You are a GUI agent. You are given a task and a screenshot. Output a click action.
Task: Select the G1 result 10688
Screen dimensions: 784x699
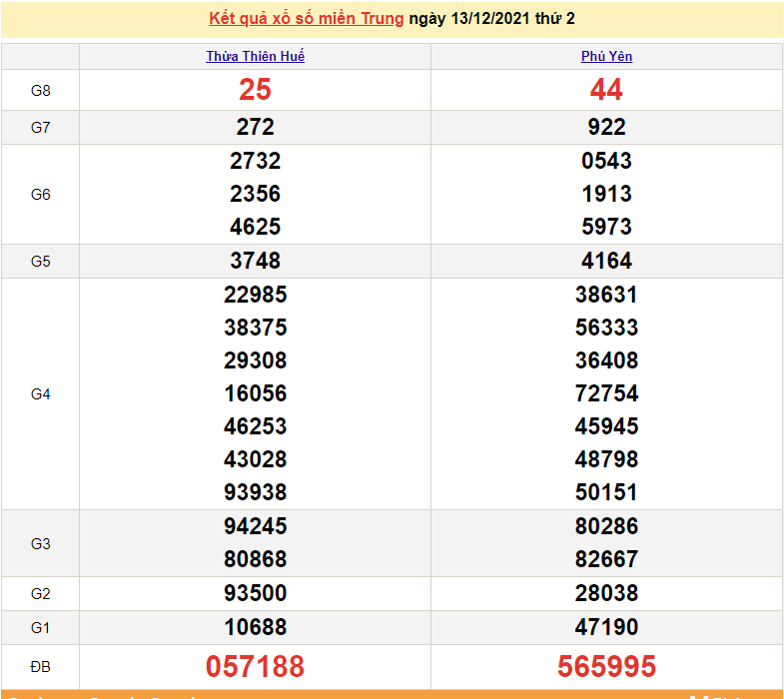[255, 627]
